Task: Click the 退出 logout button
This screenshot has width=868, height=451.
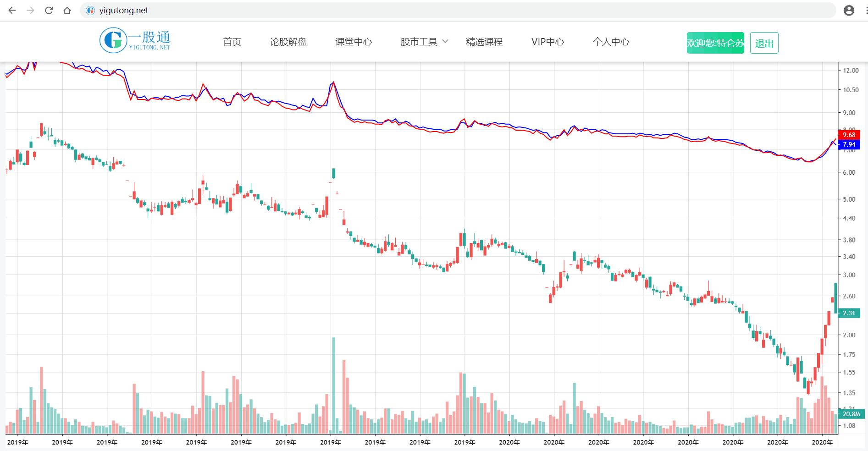Action: coord(763,43)
